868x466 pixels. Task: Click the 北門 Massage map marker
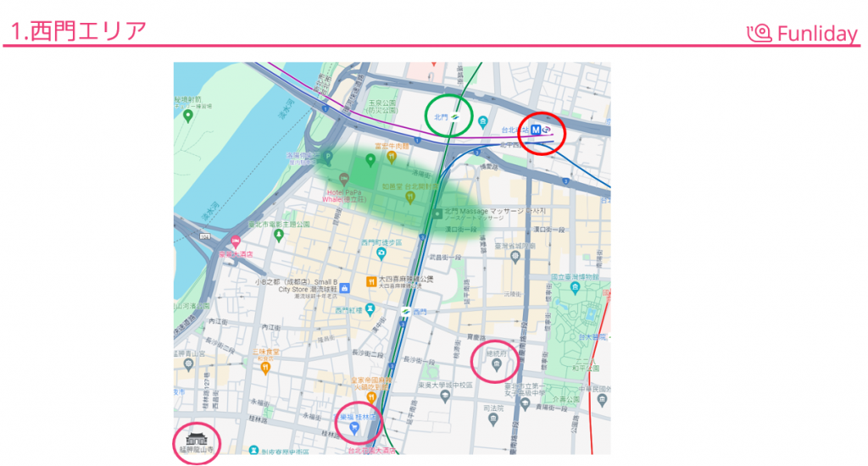tap(438, 213)
